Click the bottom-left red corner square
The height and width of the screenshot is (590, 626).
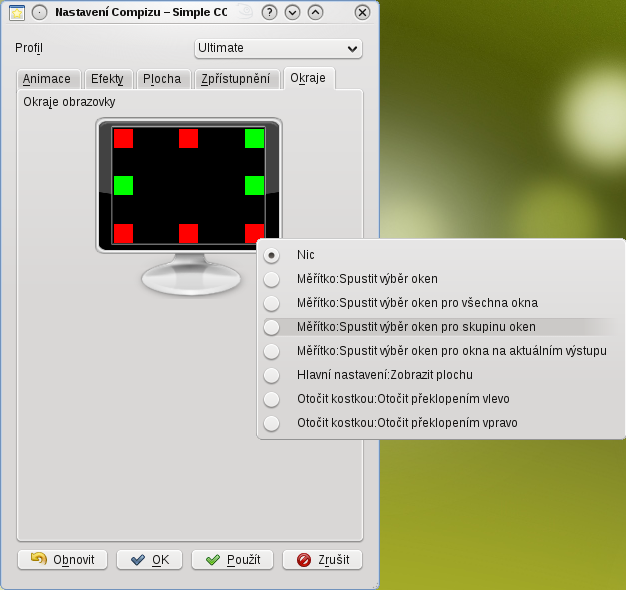(x=123, y=233)
